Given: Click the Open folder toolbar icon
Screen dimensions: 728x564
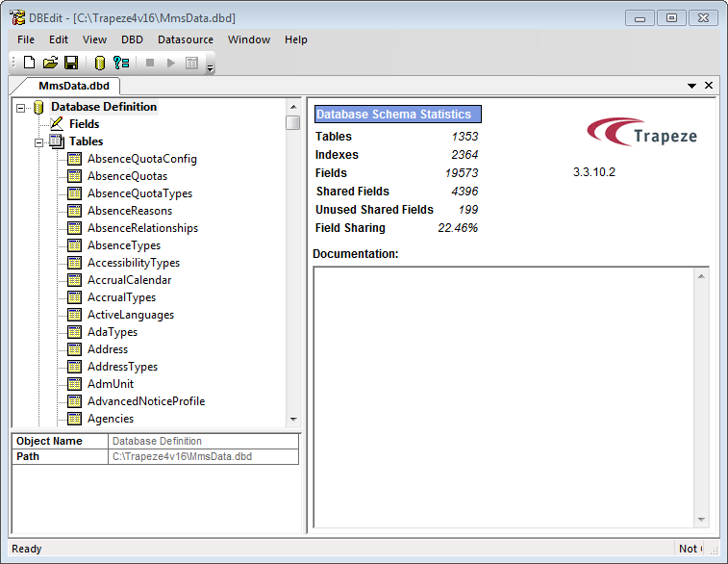Looking at the screenshot, I should 50,64.
